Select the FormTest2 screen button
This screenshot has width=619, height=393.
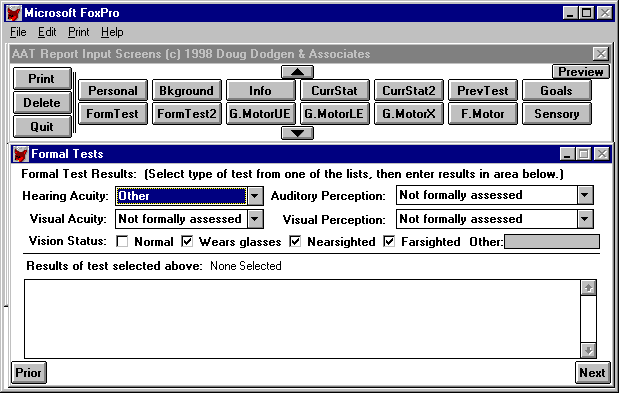coord(187,114)
